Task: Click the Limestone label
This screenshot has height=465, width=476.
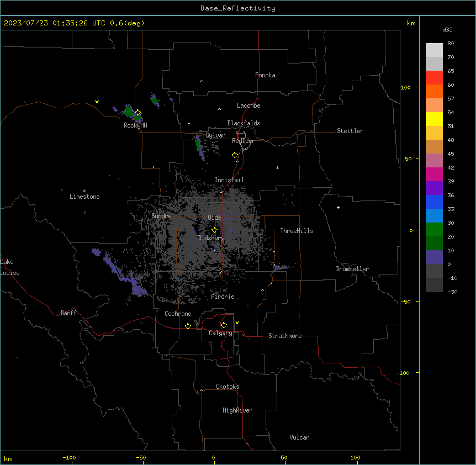Action: pos(84,197)
